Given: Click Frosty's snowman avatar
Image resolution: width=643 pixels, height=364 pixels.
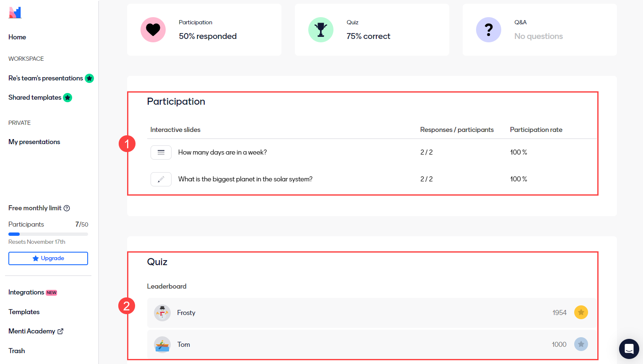Looking at the screenshot, I should coord(162,312).
